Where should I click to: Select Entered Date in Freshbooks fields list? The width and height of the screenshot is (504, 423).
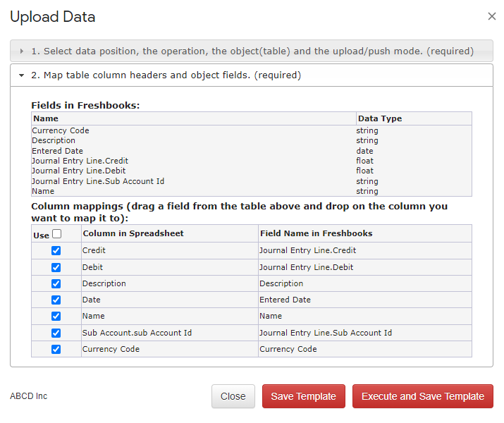57,151
